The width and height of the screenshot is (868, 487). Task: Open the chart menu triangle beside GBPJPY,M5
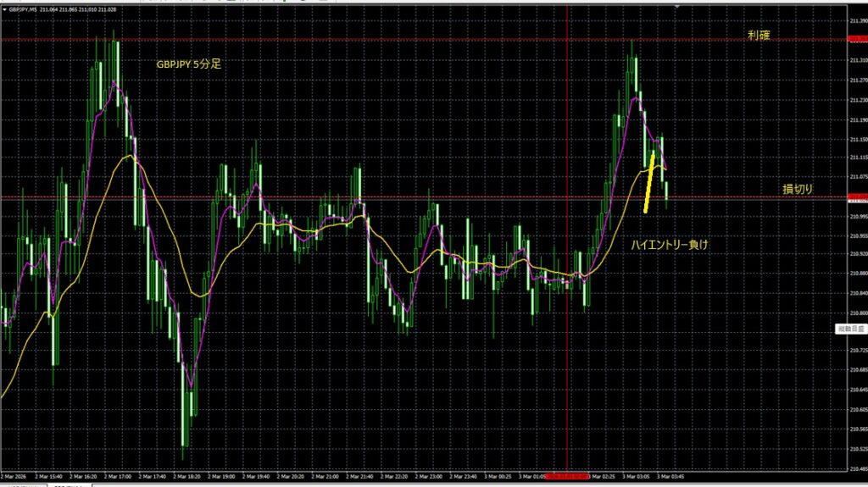tap(4, 9)
